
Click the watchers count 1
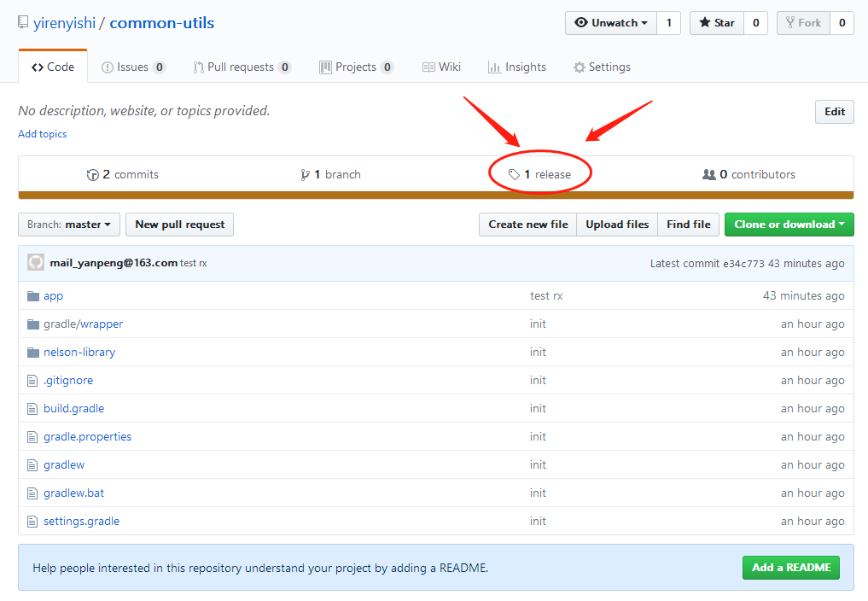(669, 23)
